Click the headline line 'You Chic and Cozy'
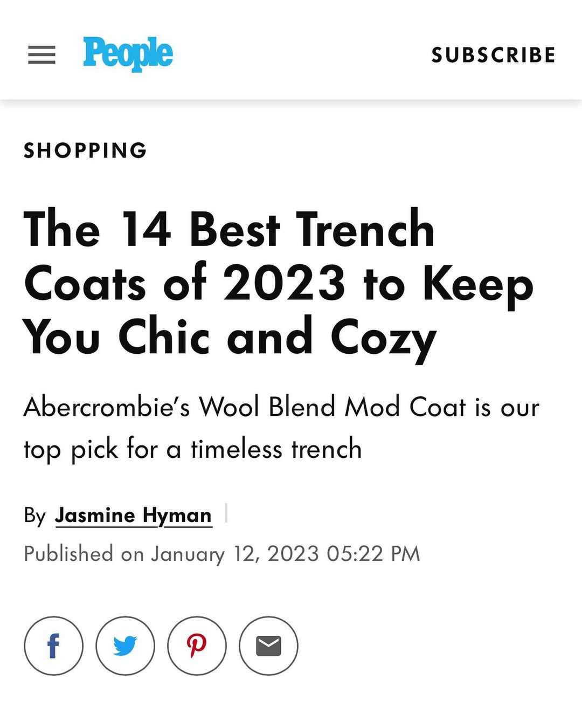 click(229, 338)
